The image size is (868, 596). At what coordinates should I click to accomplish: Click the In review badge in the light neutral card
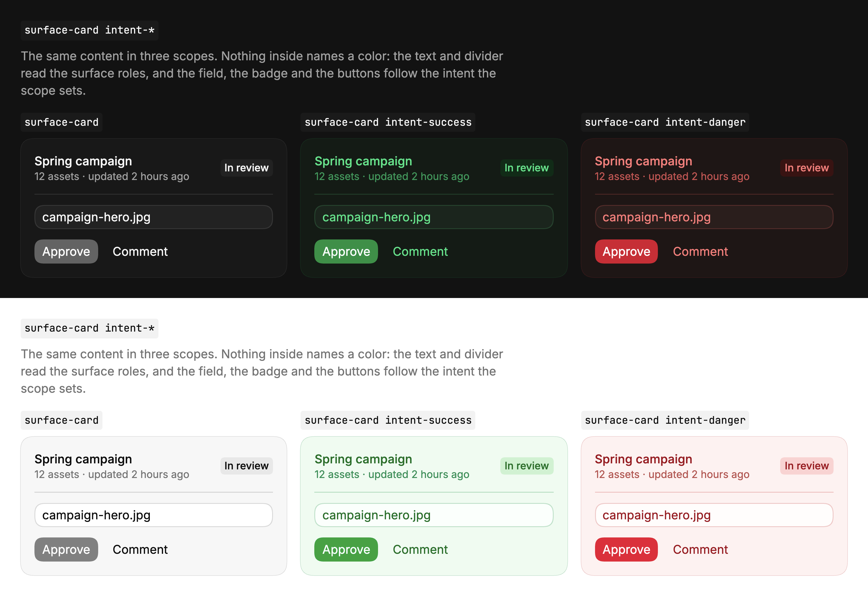247,466
